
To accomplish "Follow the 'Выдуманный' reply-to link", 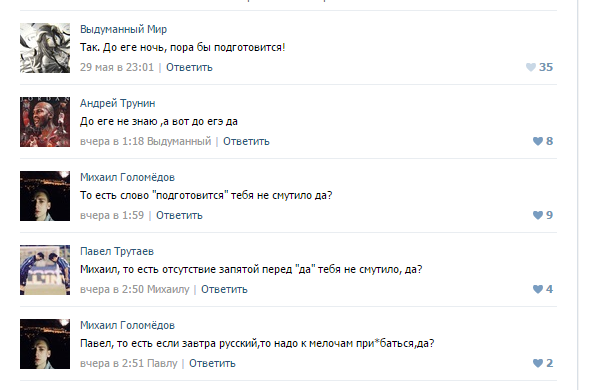I will [x=179, y=141].
